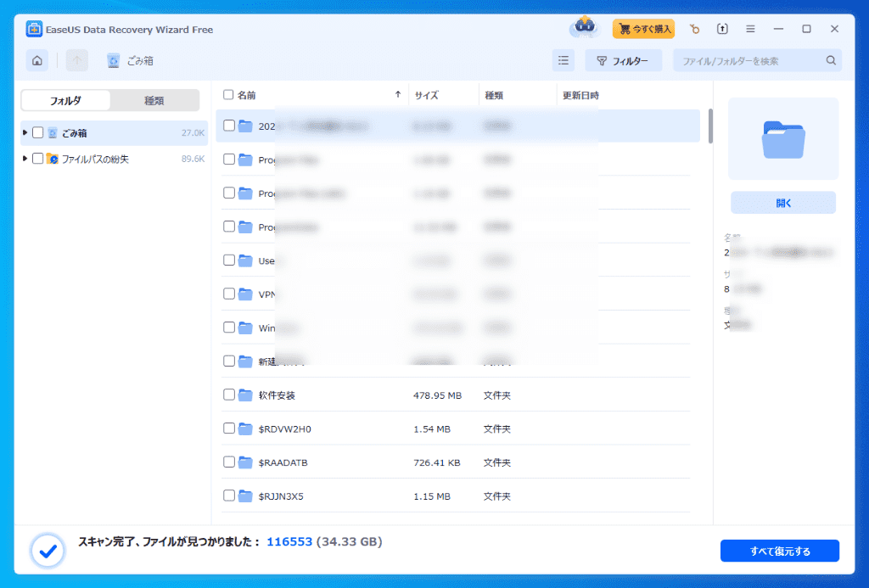Image resolution: width=869 pixels, height=588 pixels.
Task: Sort by the サイズ column header
Action: click(x=426, y=95)
